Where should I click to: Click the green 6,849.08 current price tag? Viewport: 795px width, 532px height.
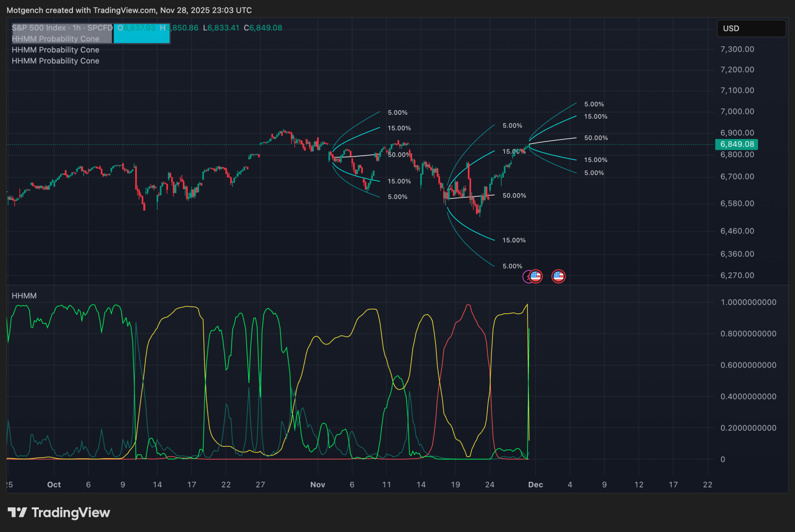coord(736,144)
